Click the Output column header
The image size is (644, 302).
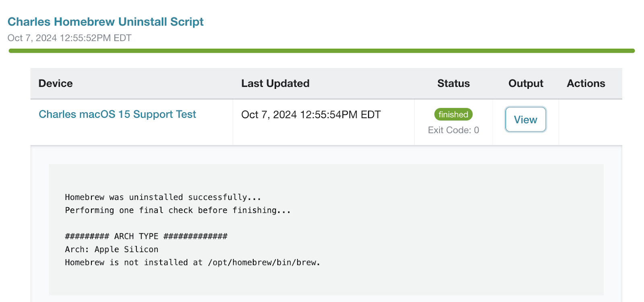click(x=526, y=83)
